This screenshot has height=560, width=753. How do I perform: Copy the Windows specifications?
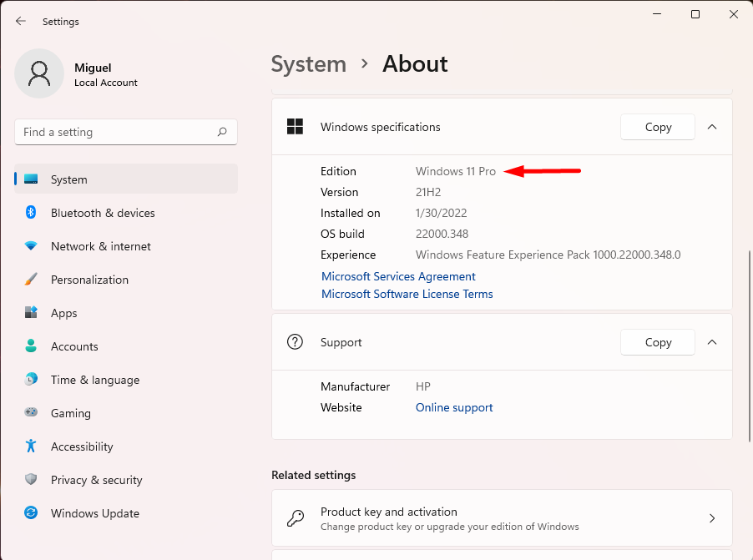click(657, 127)
